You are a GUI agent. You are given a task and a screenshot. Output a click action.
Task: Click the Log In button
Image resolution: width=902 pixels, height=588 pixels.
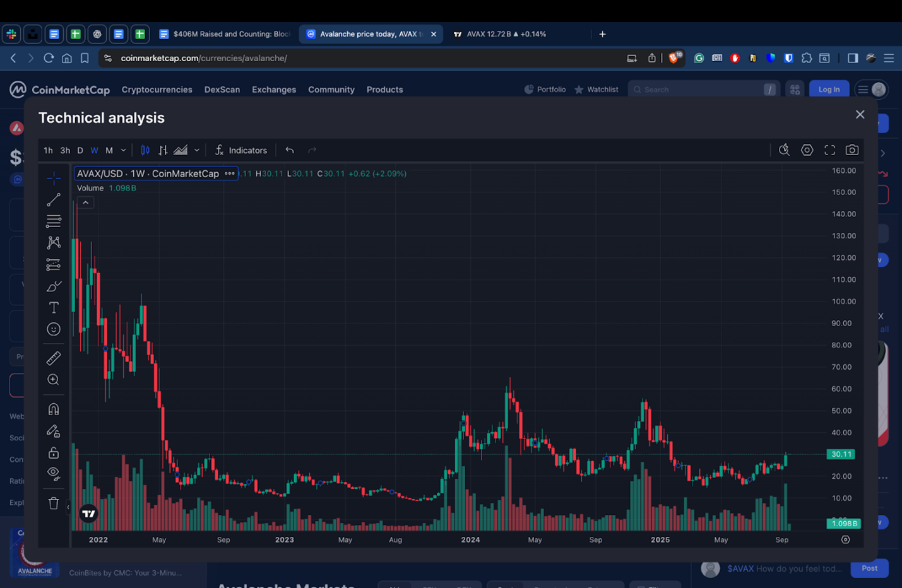(829, 90)
